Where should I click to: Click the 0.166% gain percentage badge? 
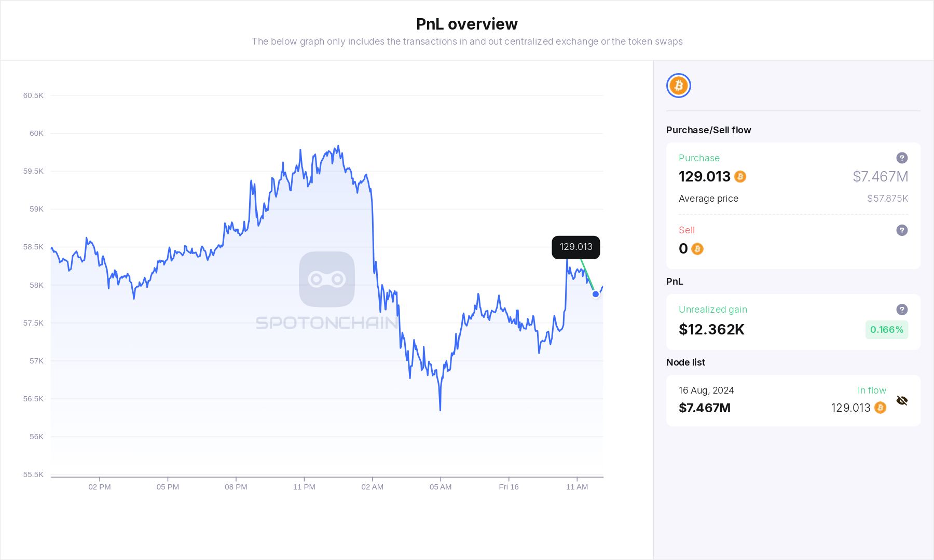click(x=886, y=330)
